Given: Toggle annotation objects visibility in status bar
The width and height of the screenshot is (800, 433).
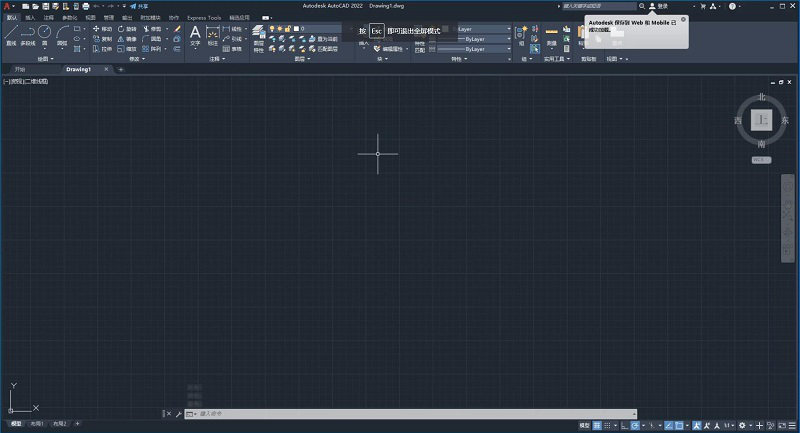Looking at the screenshot, I should pos(696,425).
